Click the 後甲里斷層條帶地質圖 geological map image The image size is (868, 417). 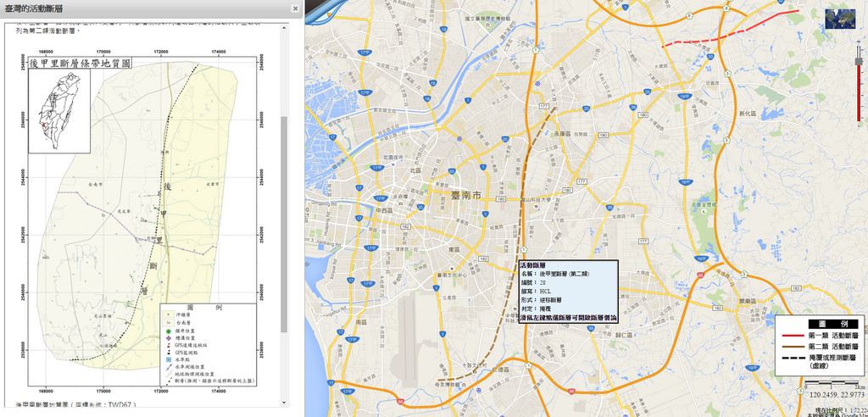pos(144,212)
